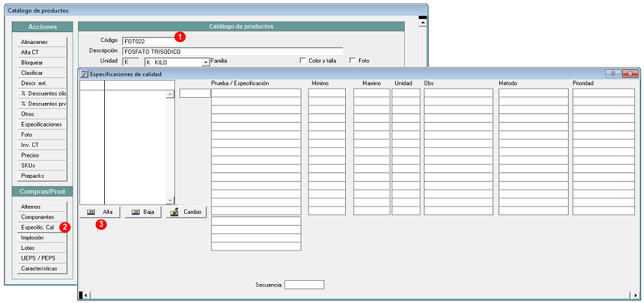This screenshot has width=644, height=303.
Task: Expand the K KILO unit dropdown
Action: pos(206,62)
